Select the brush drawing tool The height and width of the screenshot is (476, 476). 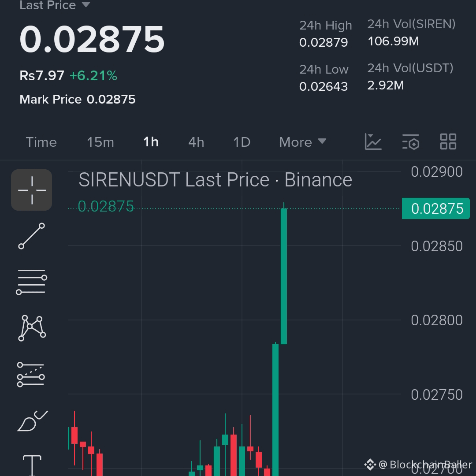[x=32, y=421]
